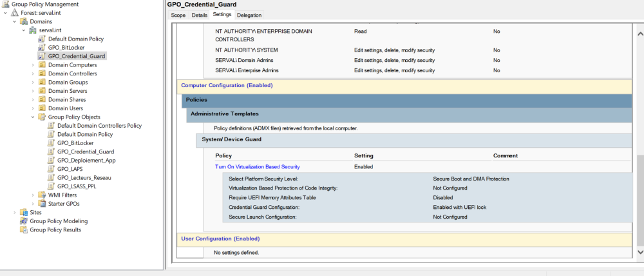Click the Domain Computers OU icon
Image resolution: width=644 pixels, height=276 pixels.
click(42, 65)
